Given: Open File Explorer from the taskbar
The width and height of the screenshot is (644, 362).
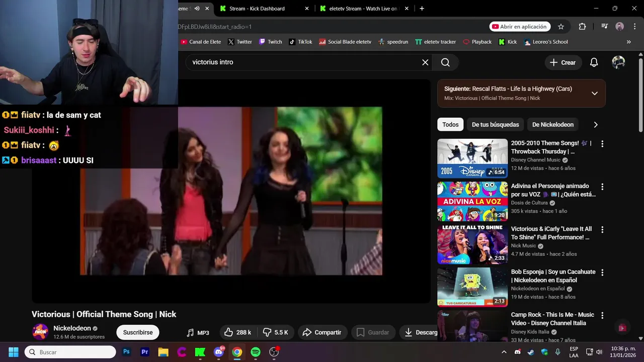Looking at the screenshot, I should pos(163,352).
